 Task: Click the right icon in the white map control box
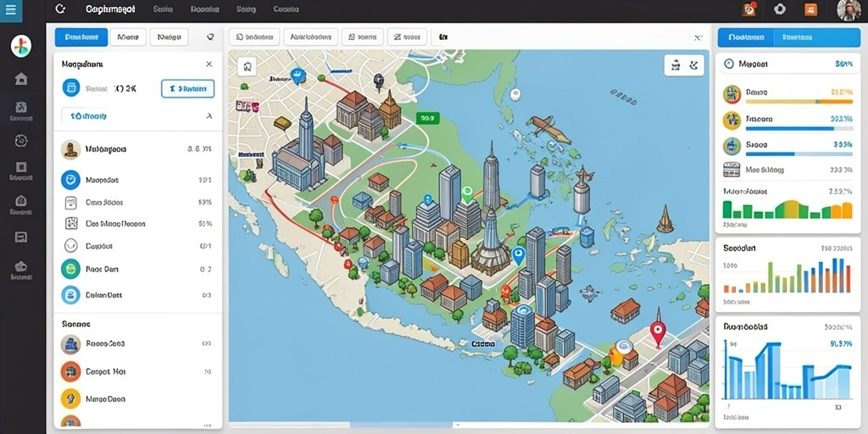tap(693, 65)
